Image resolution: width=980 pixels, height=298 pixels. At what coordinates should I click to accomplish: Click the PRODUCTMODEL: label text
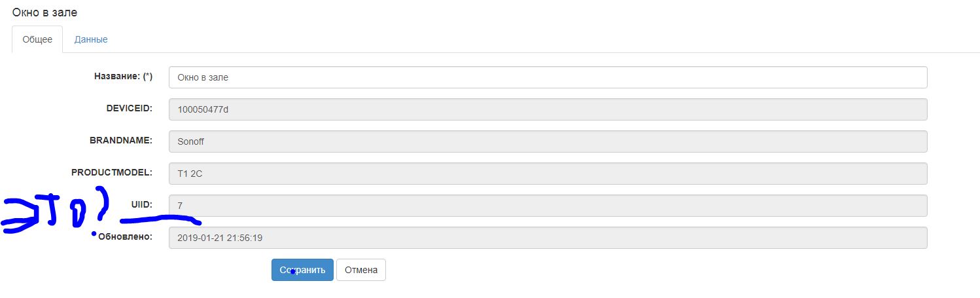click(x=111, y=172)
